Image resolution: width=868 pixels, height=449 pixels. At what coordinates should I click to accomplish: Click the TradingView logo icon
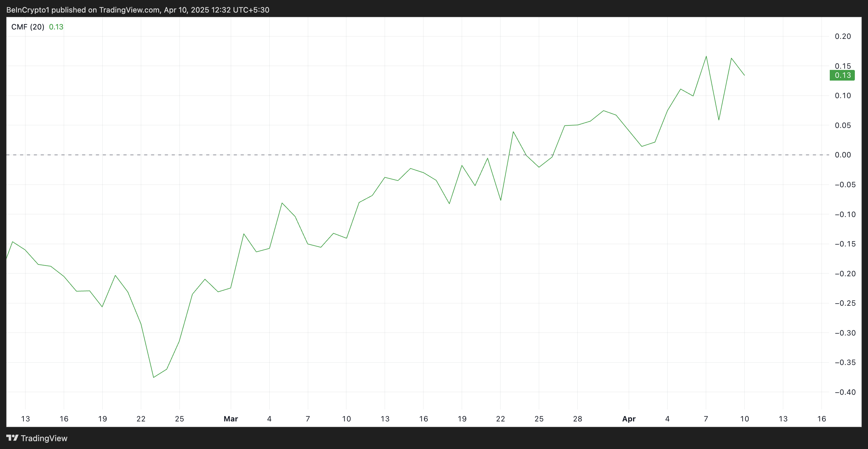[13, 438]
